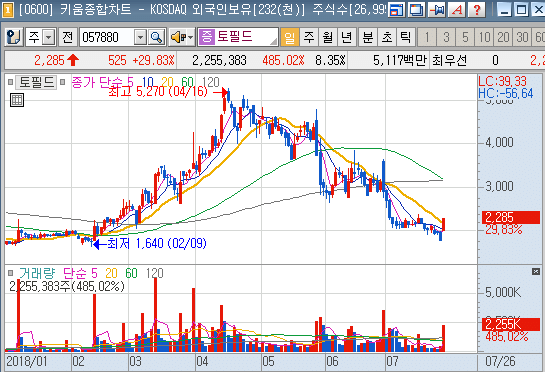Click the 종가 단순 legend label

tap(98, 82)
